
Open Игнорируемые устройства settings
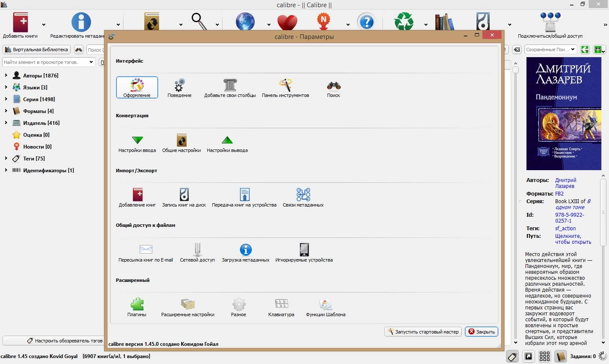click(x=304, y=252)
